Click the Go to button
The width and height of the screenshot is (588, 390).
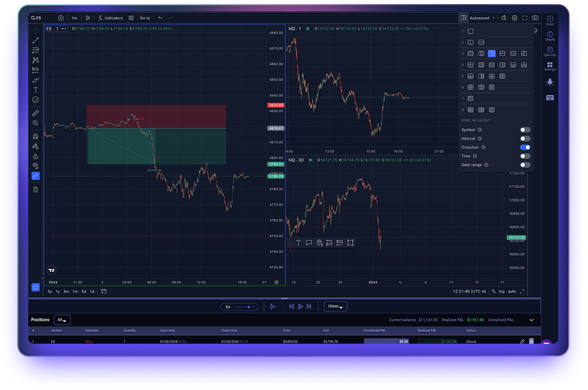coord(145,18)
